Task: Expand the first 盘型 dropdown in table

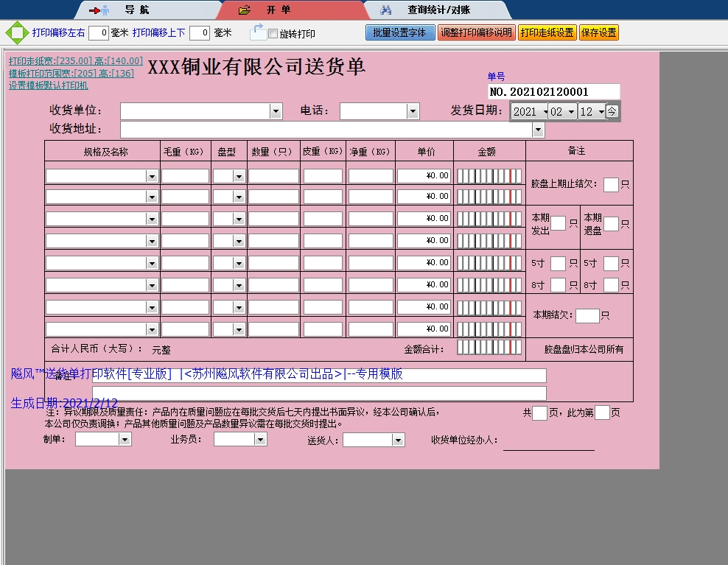Action: (x=238, y=175)
